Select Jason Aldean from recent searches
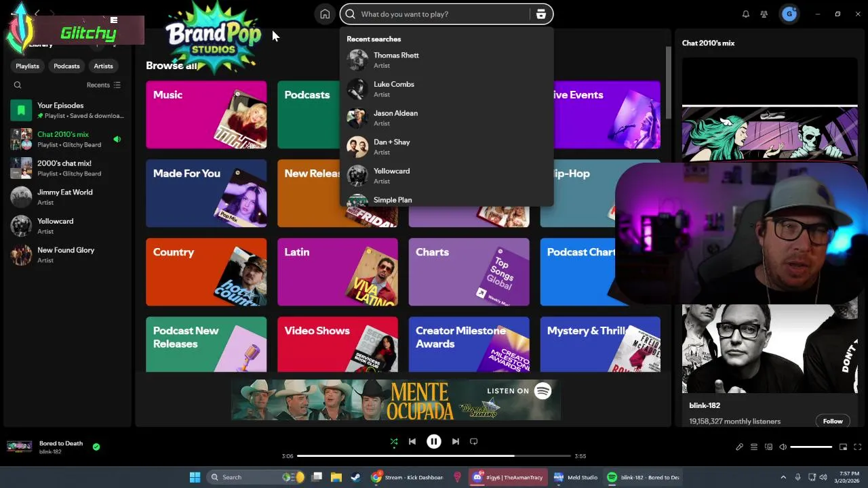Screen dimensions: 868x488 click(x=447, y=118)
